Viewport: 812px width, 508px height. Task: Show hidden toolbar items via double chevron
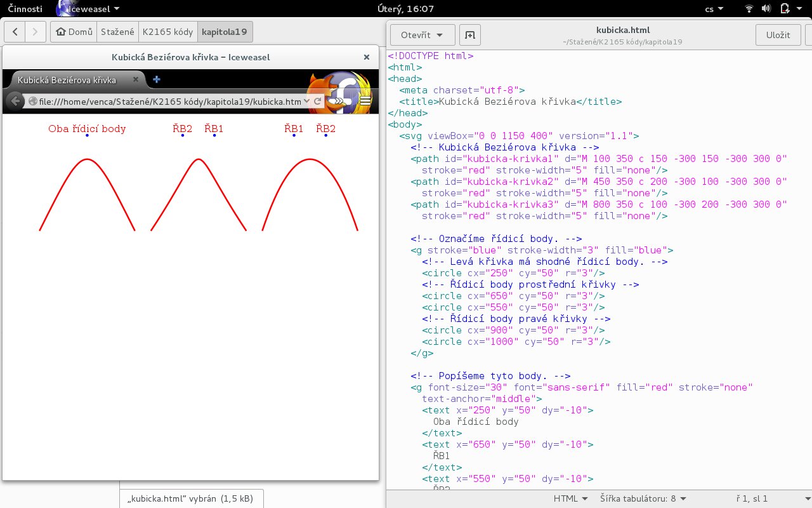click(339, 101)
